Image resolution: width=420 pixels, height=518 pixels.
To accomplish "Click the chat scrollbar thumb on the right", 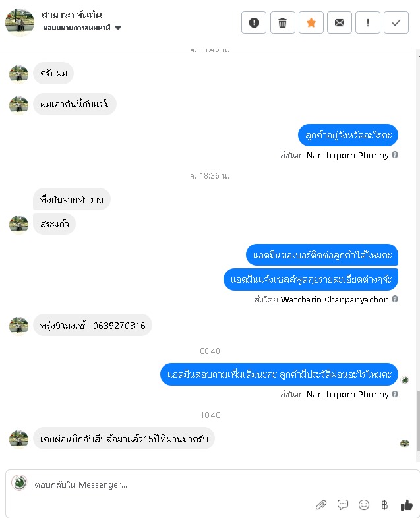I will coord(418,420).
